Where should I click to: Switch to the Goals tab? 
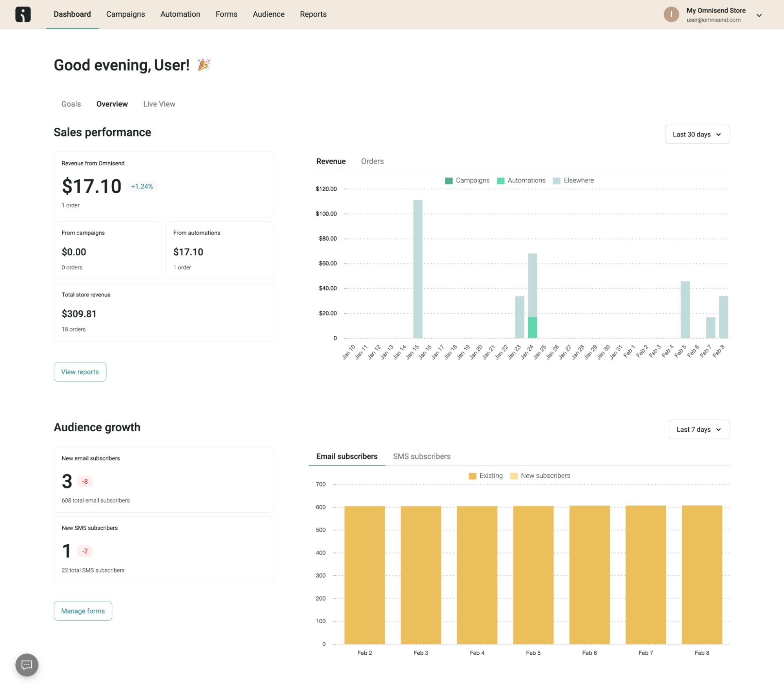tap(71, 104)
